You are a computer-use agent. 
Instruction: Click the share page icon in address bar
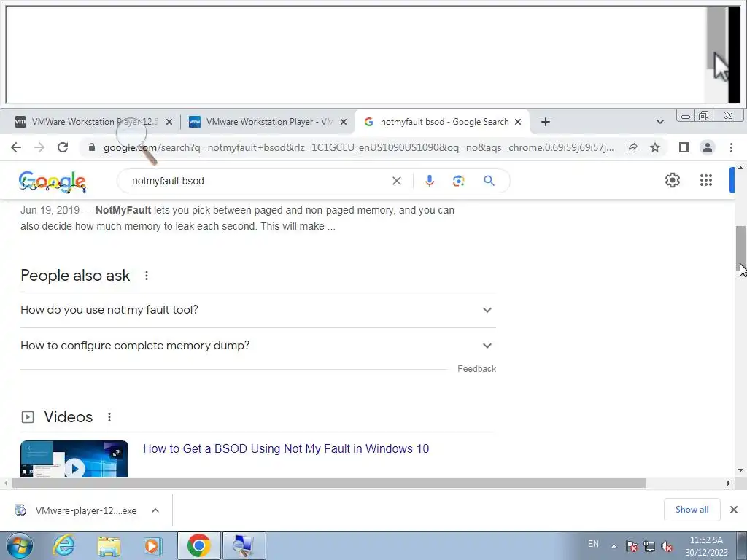(x=632, y=147)
